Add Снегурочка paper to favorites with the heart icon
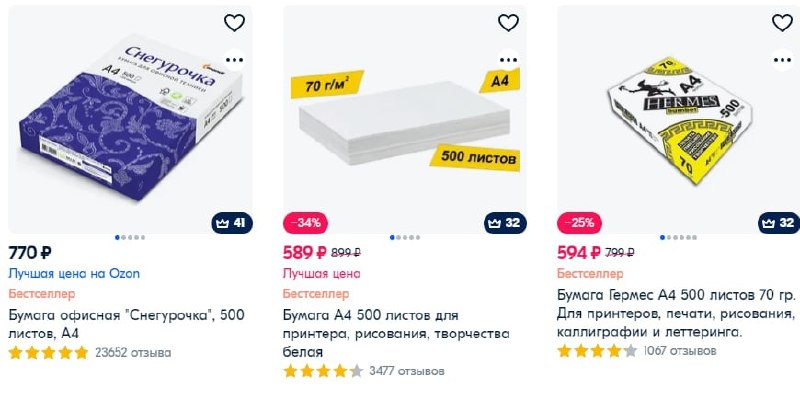 234,22
